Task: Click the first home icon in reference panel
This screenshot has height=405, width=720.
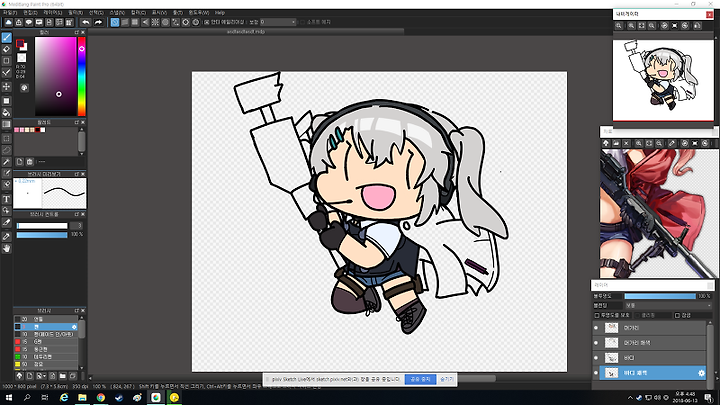Action: 606,143
